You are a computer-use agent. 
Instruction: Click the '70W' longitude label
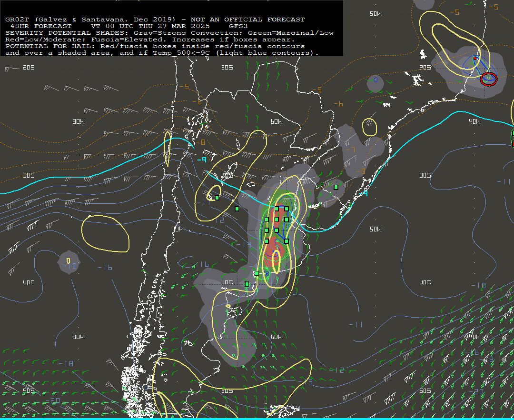[x=178, y=229]
